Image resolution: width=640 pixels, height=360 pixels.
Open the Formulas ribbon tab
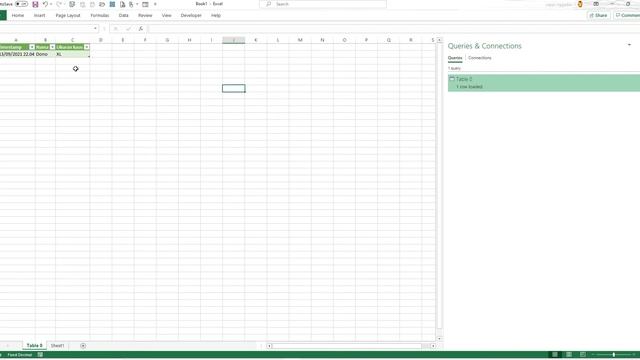pyautogui.click(x=100, y=16)
